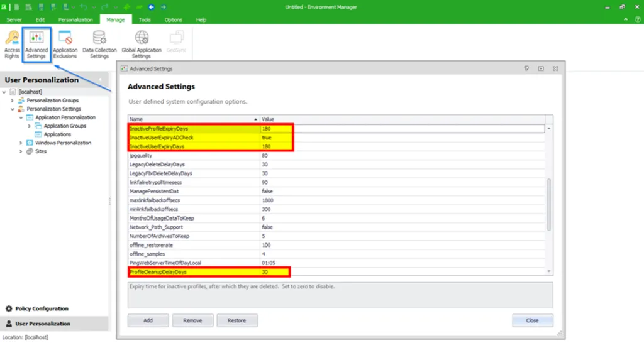
Task: Click the blue back arrow in title bar
Action: 151,7
